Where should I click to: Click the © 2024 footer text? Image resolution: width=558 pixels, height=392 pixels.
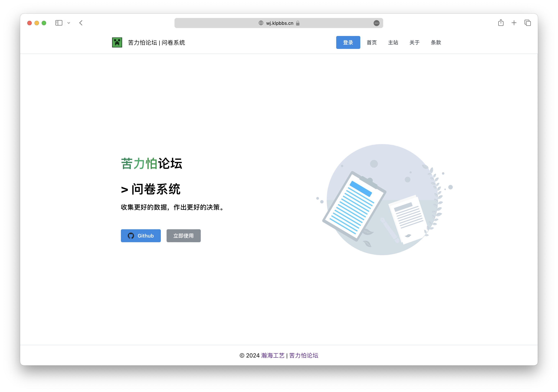250,355
